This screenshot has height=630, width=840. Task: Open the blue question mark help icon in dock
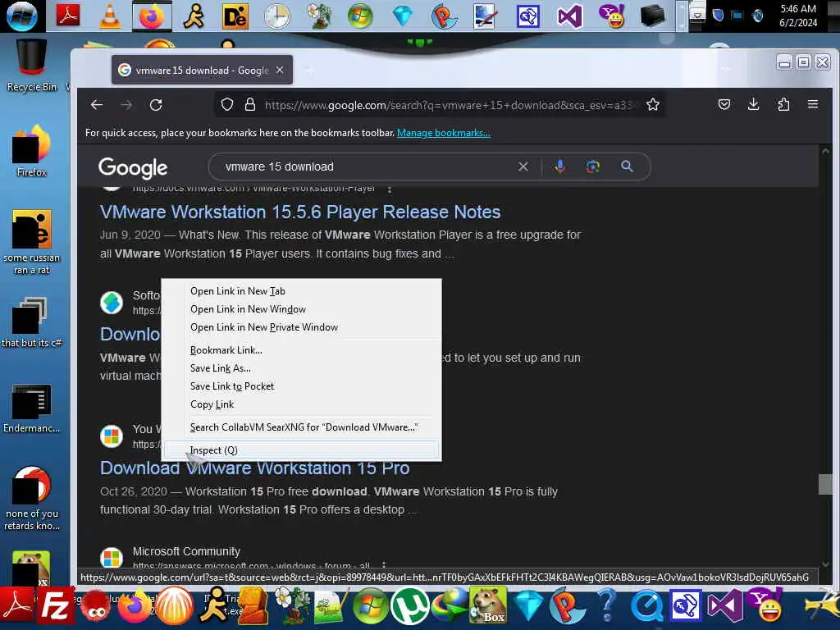coord(607,605)
